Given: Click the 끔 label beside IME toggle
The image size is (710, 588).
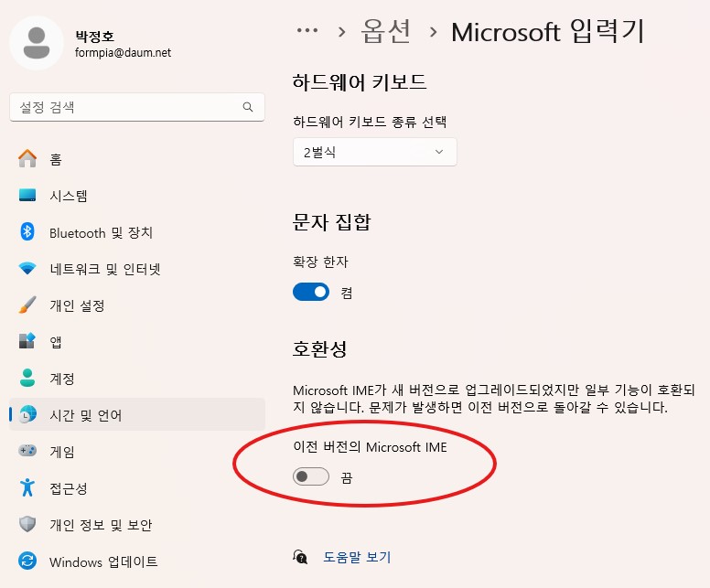Looking at the screenshot, I should pyautogui.click(x=347, y=477).
